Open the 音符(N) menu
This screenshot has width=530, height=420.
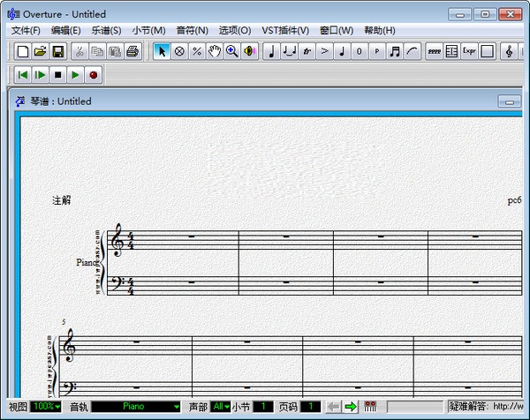pos(193,31)
